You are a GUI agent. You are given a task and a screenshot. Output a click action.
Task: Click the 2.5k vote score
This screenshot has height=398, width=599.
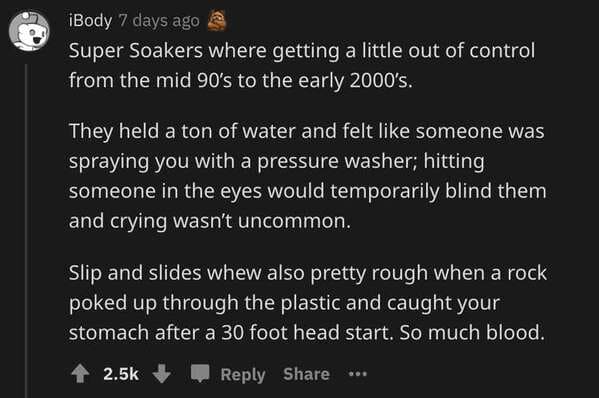[121, 374]
